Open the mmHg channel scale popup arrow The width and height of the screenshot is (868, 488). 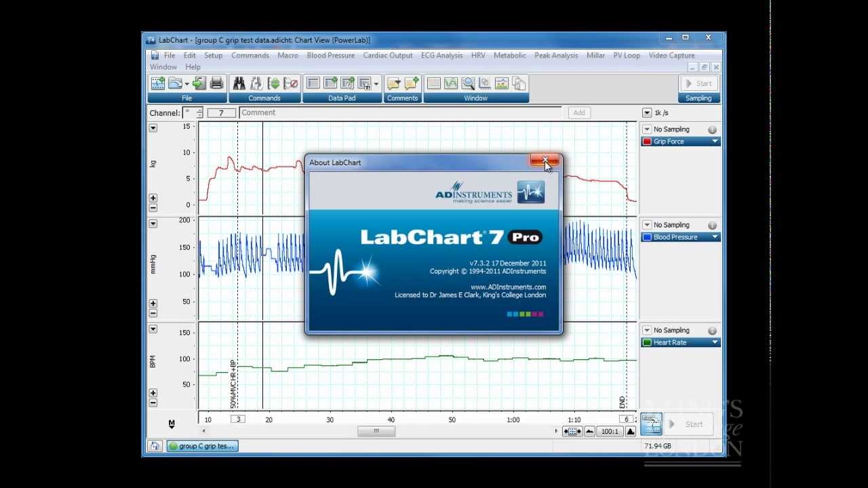[x=153, y=223]
